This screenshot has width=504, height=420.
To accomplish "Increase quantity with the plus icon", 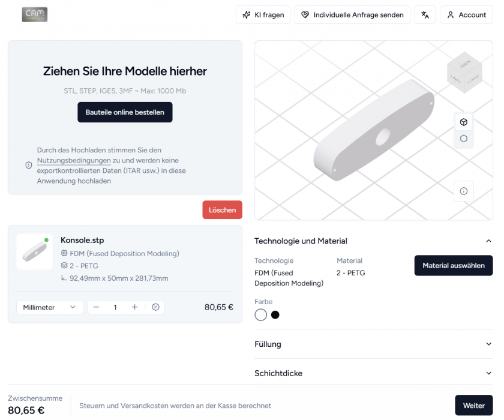I will pos(134,307).
